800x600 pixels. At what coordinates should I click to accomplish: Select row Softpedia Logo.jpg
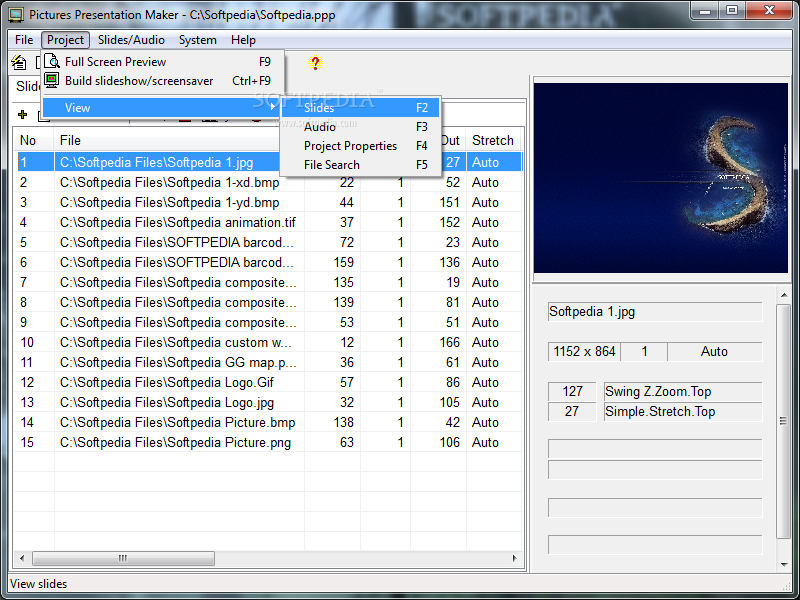(x=268, y=403)
